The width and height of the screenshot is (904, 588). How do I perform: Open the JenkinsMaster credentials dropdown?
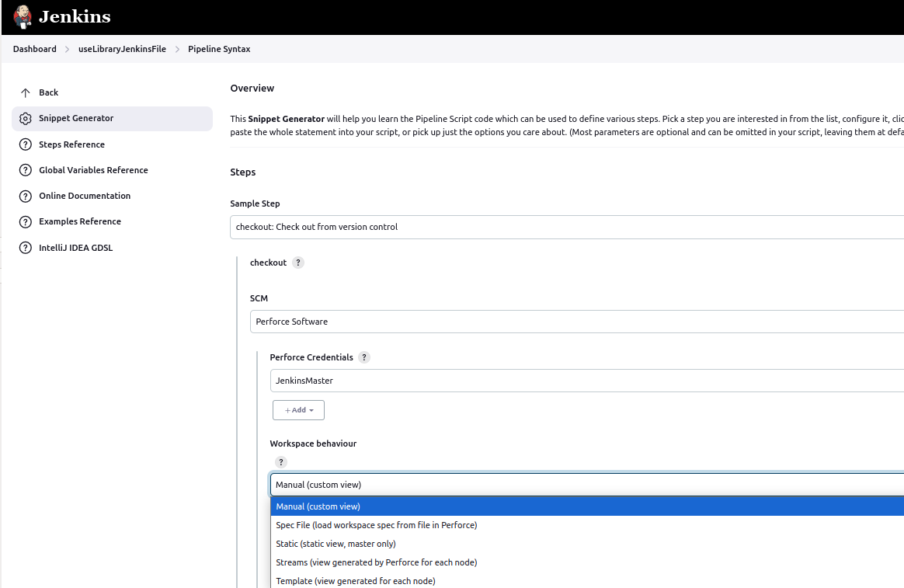[x=586, y=381]
